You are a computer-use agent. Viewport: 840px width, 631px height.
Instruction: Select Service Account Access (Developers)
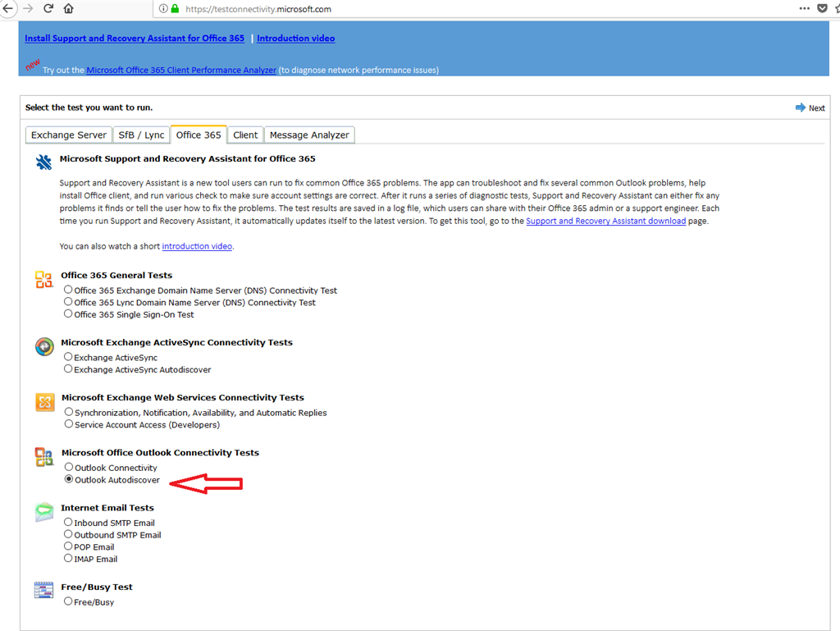(69, 423)
